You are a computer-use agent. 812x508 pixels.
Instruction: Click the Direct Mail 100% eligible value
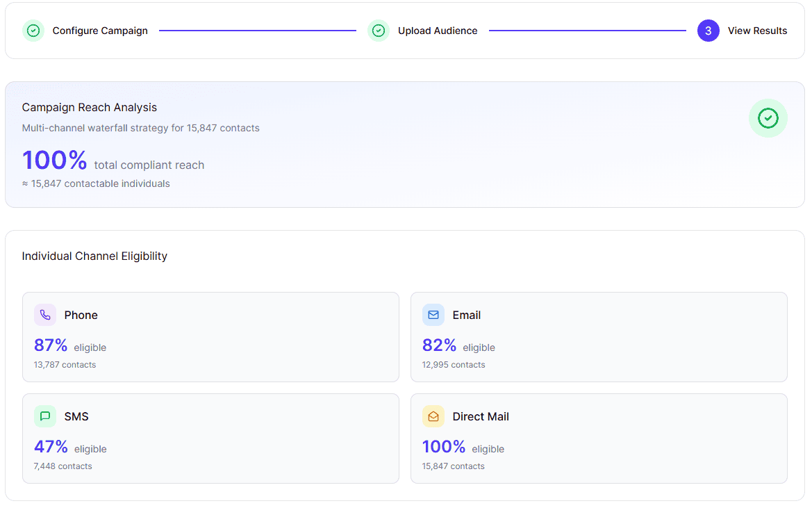(444, 447)
